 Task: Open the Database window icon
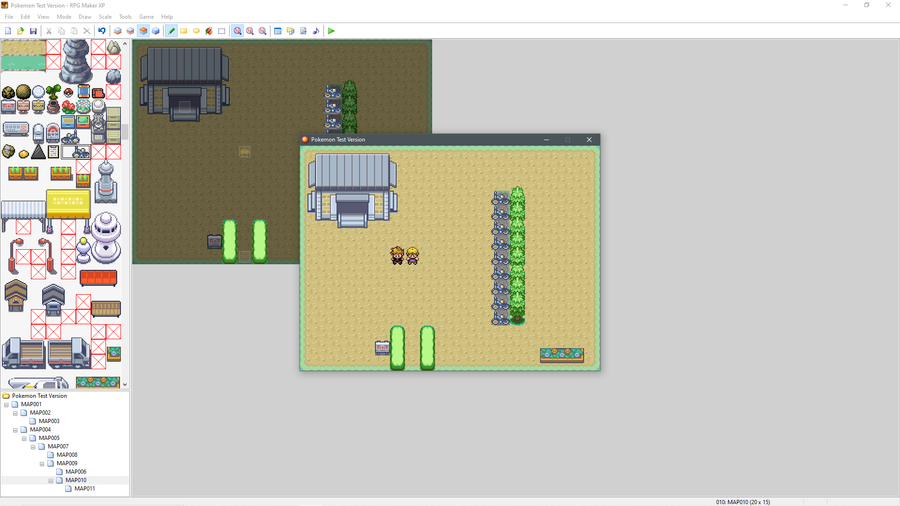click(x=278, y=31)
